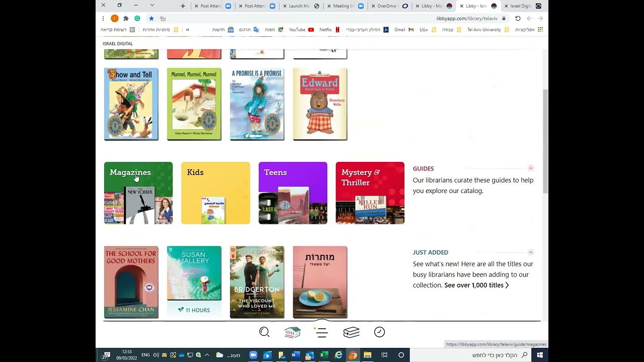Open the Susan Mallery audiobook cover
This screenshot has width=644, height=362.
pos(194,273)
